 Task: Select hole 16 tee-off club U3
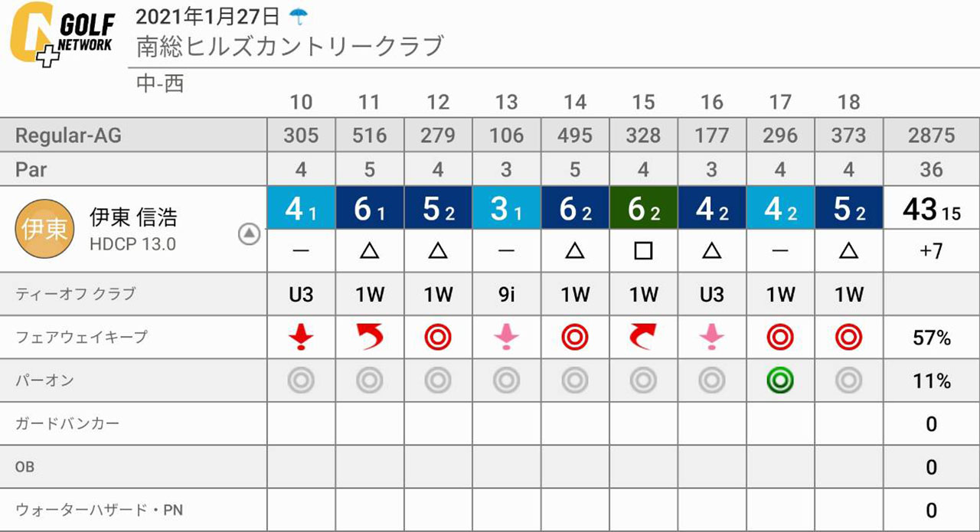711,294
